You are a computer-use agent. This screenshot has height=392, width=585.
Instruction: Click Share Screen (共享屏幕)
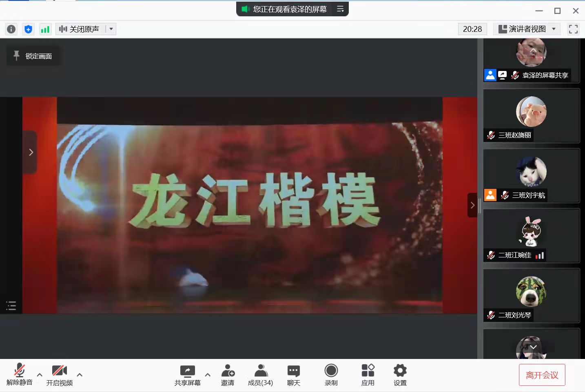pos(188,375)
